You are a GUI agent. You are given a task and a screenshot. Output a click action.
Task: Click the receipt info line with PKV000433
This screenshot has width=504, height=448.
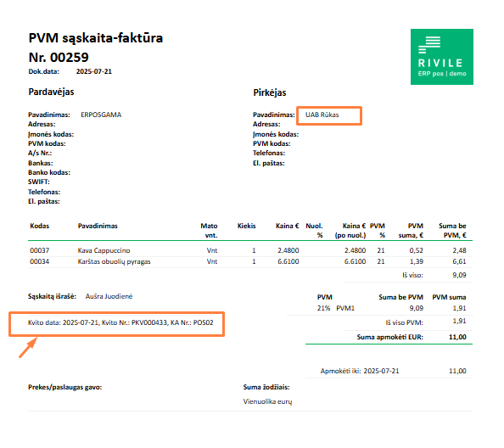point(120,322)
